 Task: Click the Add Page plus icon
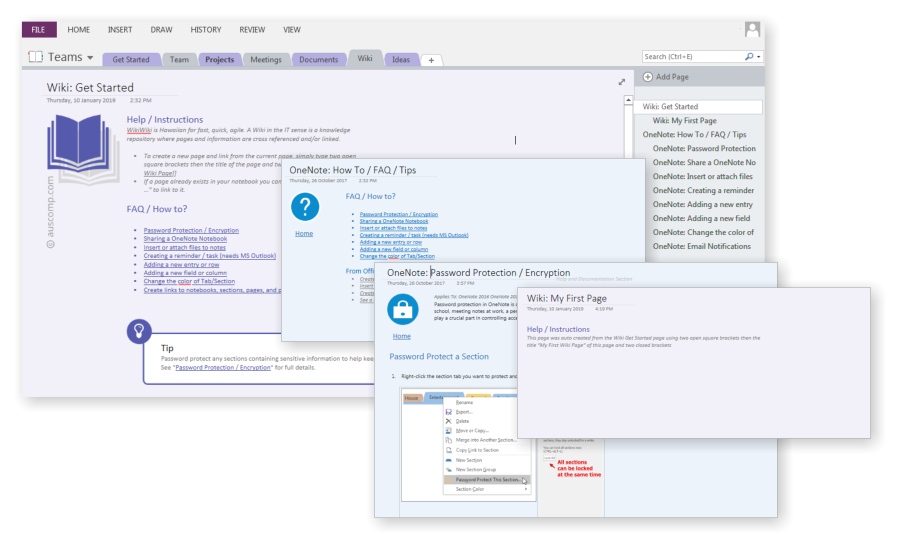click(648, 77)
